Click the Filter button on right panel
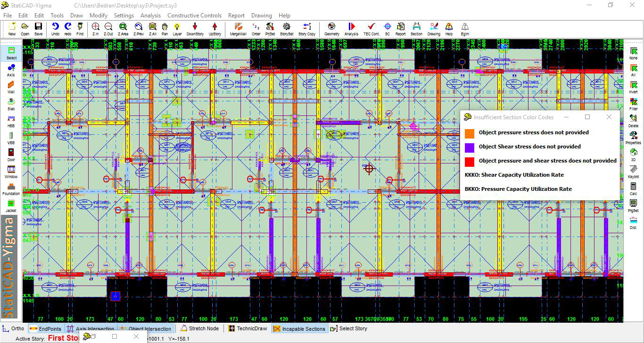The image size is (644, 343). pyautogui.click(x=633, y=104)
